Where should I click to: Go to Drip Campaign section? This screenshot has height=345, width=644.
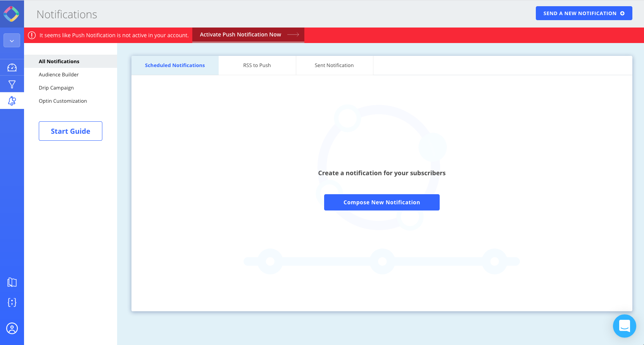pyautogui.click(x=56, y=88)
